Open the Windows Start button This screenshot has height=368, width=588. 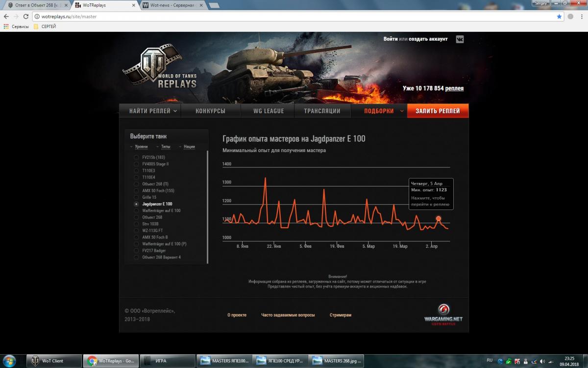pos(10,361)
